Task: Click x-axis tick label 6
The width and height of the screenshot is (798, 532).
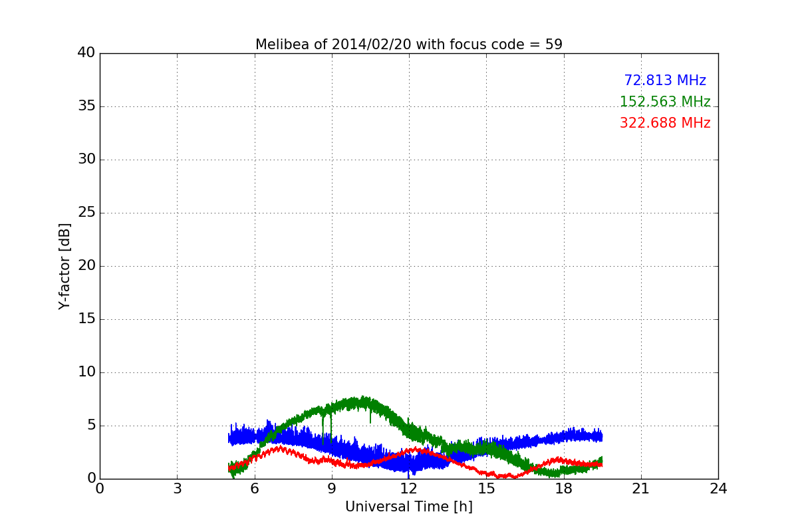Action: coord(255,489)
